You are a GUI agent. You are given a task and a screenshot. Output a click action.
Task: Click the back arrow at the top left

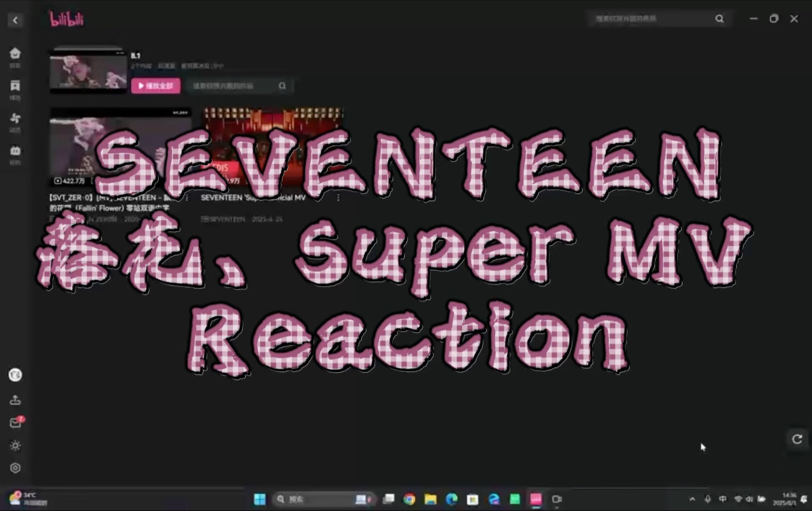[15, 19]
